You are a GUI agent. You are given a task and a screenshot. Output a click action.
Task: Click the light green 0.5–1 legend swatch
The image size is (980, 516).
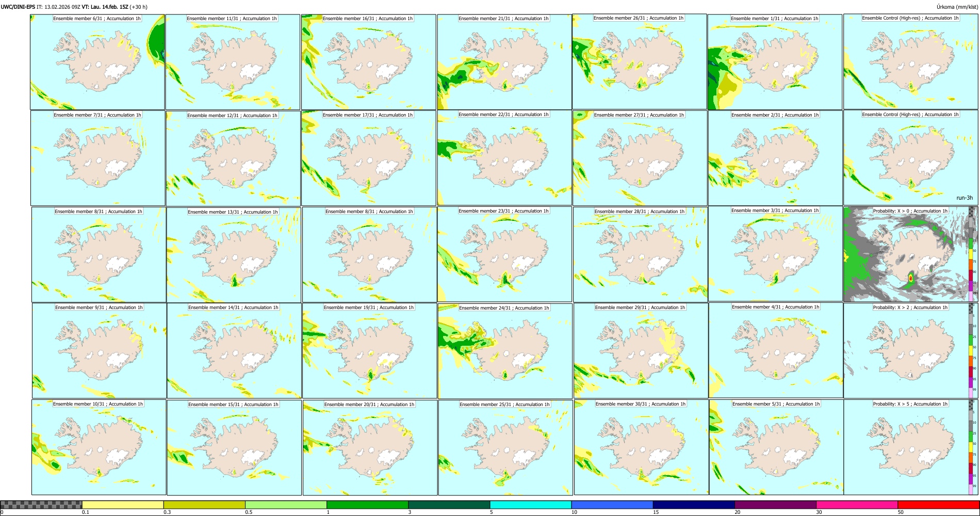[x=286, y=505]
